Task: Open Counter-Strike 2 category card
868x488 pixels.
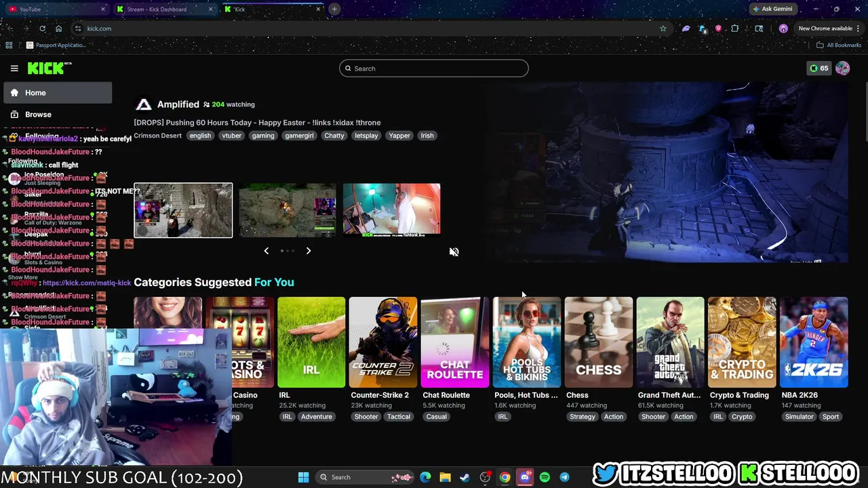Action: click(383, 342)
